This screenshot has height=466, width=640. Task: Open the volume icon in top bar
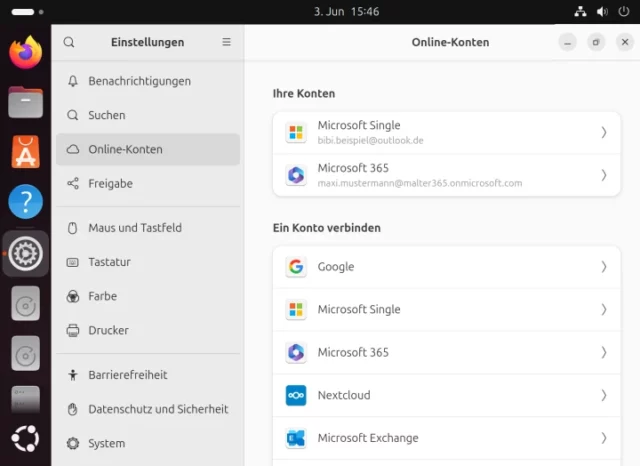pos(602,11)
